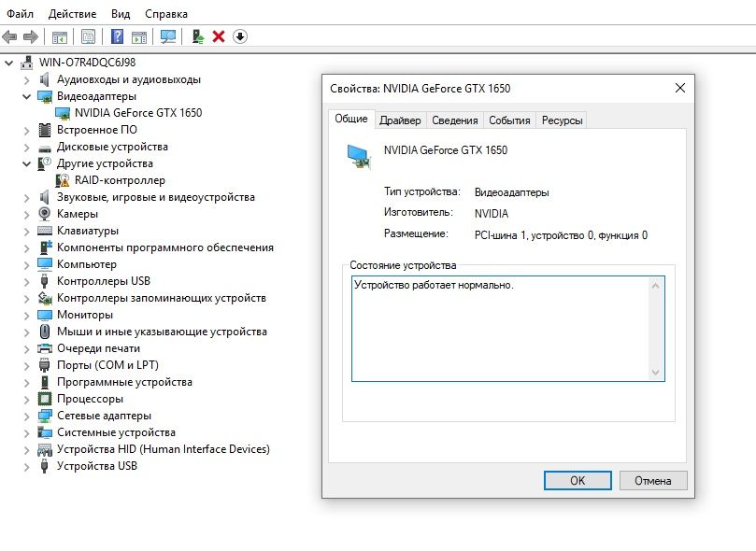Click the red X uninstall device icon

coord(219,36)
